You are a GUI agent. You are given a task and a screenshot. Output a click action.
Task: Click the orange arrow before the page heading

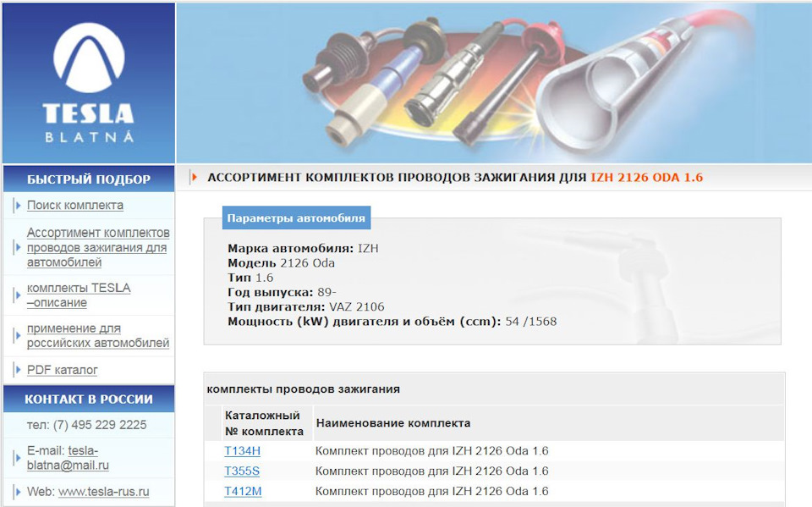(x=195, y=177)
